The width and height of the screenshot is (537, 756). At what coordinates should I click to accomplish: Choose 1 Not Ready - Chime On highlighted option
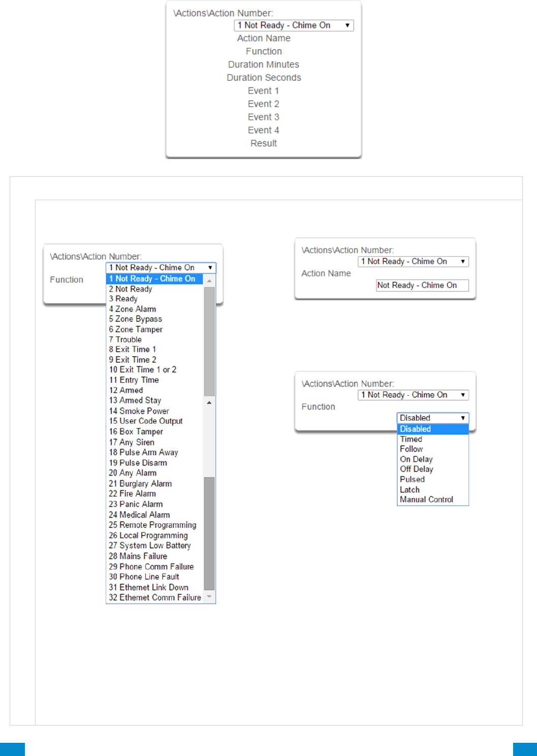pos(154,279)
